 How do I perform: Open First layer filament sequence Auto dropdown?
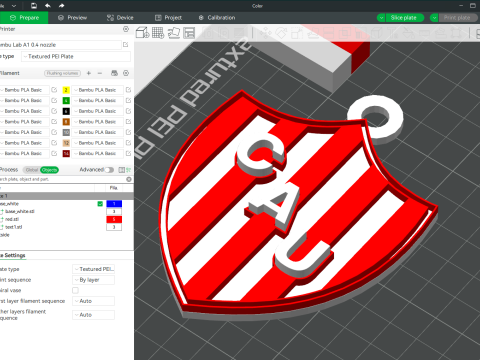pos(93,301)
